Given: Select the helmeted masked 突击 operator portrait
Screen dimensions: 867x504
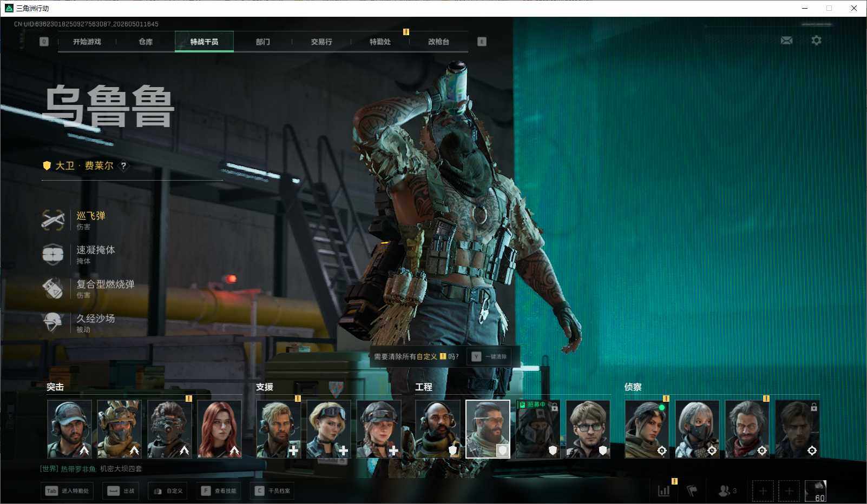Looking at the screenshot, I should pos(120,429).
